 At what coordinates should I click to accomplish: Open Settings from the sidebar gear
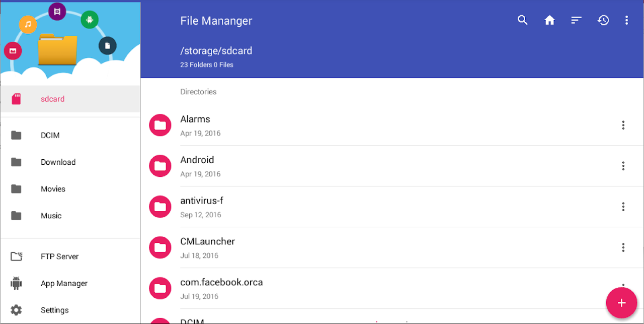coord(54,310)
